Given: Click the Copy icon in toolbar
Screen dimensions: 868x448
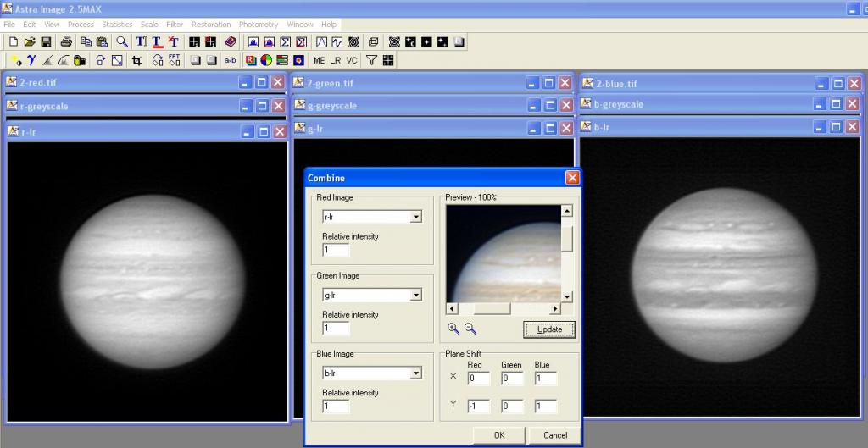Looking at the screenshot, I should (x=86, y=42).
